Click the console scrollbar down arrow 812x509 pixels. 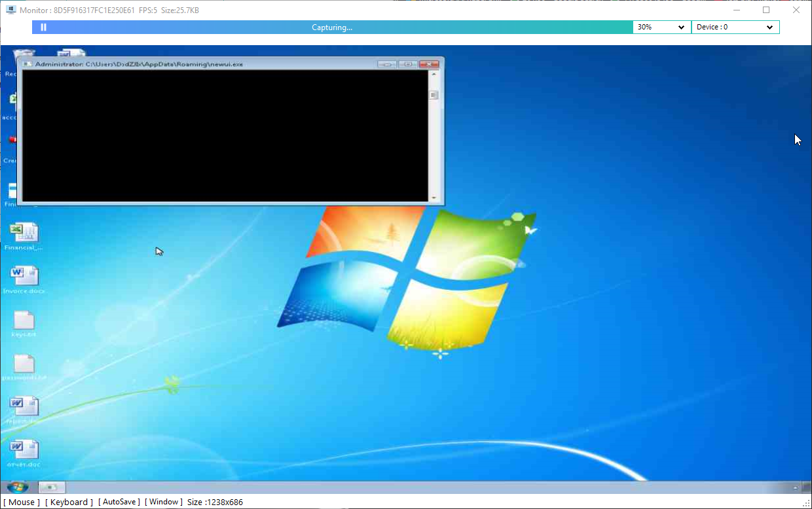pyautogui.click(x=434, y=197)
